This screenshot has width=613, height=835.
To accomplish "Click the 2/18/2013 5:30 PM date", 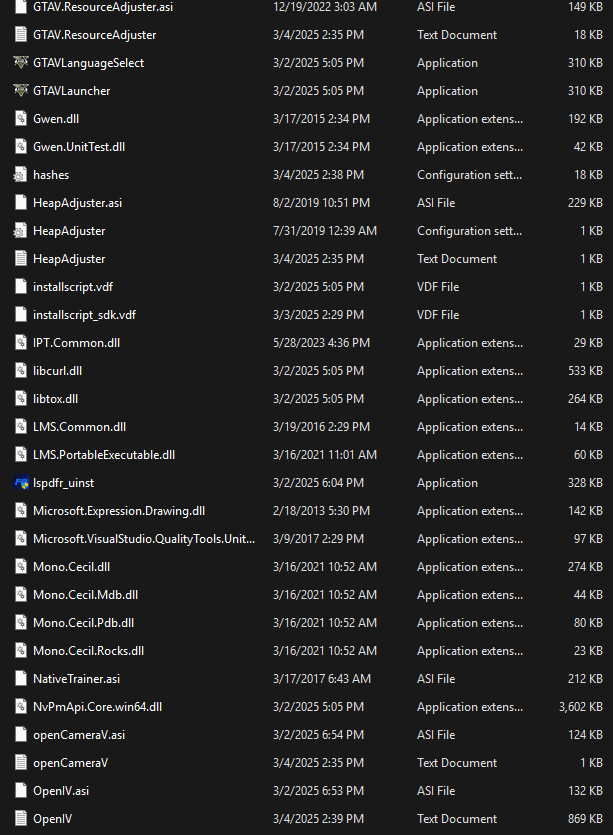I will click(321, 511).
